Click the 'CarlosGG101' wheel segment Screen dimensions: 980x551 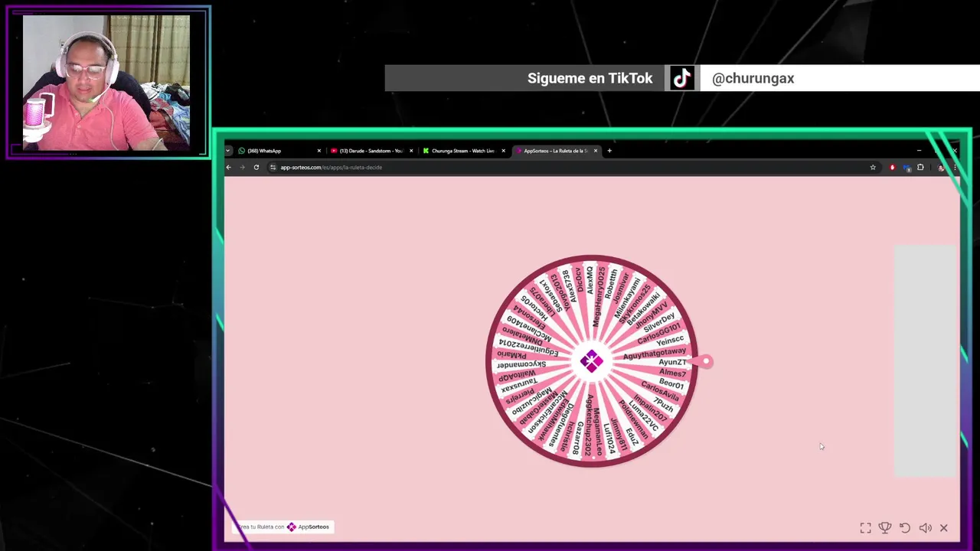click(x=658, y=334)
